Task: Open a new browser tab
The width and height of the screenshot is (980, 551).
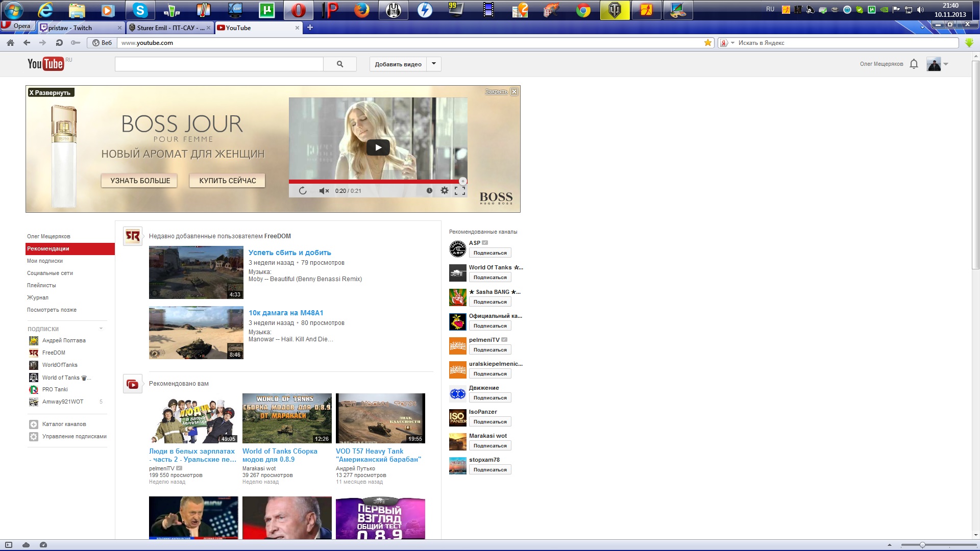Action: (x=310, y=28)
